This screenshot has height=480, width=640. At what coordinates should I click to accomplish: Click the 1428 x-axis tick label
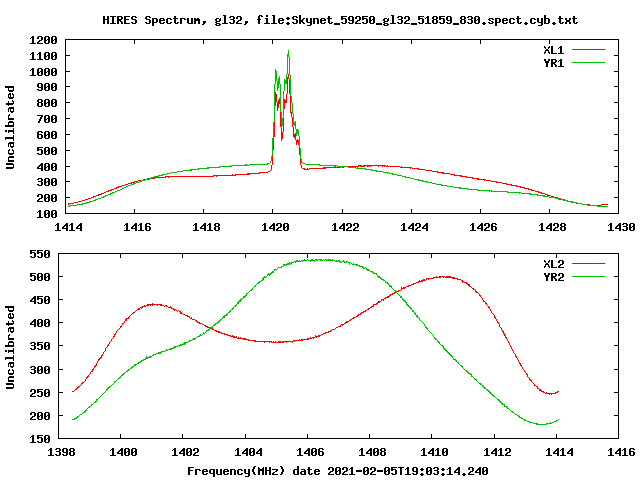[x=552, y=227]
